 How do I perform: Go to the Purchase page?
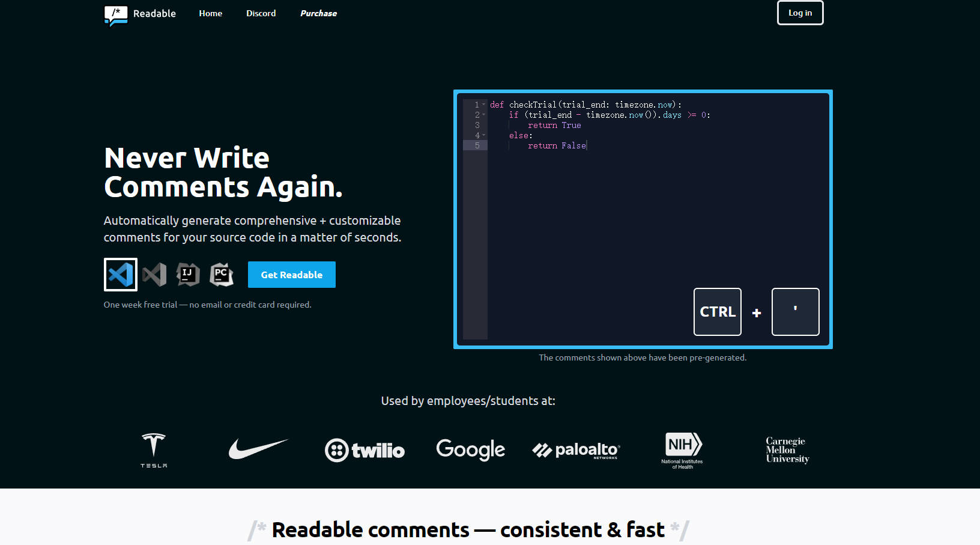[x=318, y=13]
